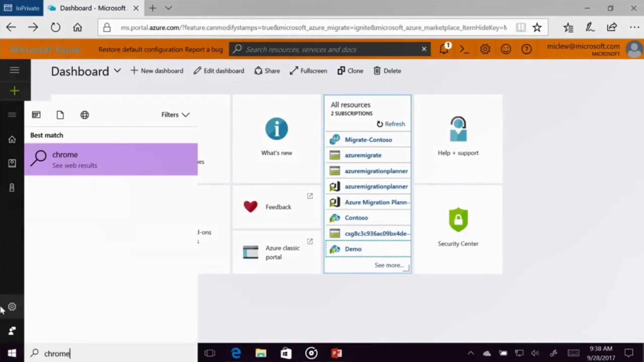Toggle favorite star for this page
The width and height of the screenshot is (644, 362).
click(537, 27)
